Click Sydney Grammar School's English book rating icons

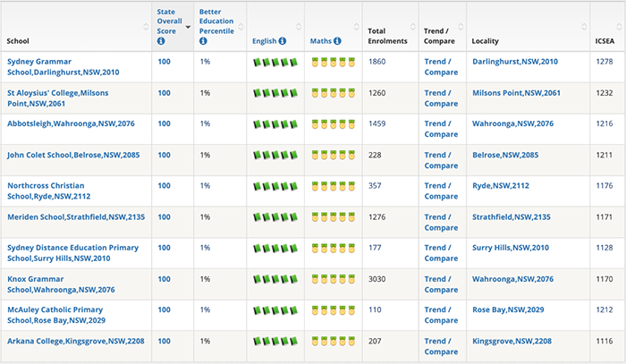(275, 63)
